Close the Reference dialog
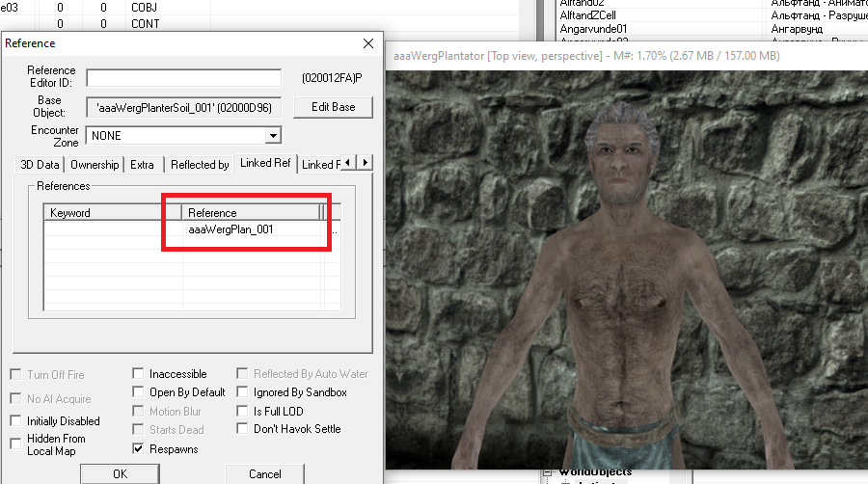The height and width of the screenshot is (484, 868). click(368, 43)
